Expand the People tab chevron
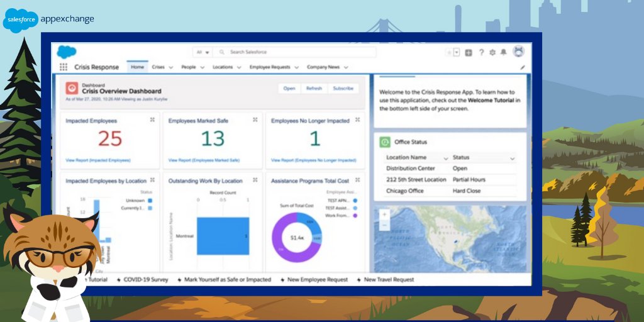The image size is (644, 322). pos(202,67)
